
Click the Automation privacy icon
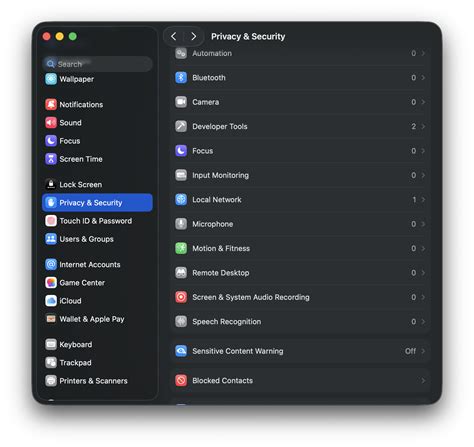[x=181, y=53]
